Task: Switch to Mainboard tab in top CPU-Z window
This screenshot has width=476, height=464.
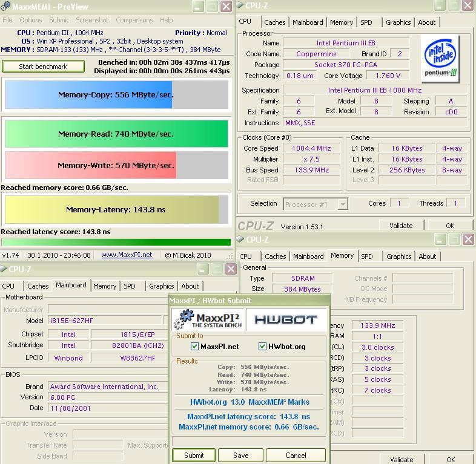Action: [308, 22]
